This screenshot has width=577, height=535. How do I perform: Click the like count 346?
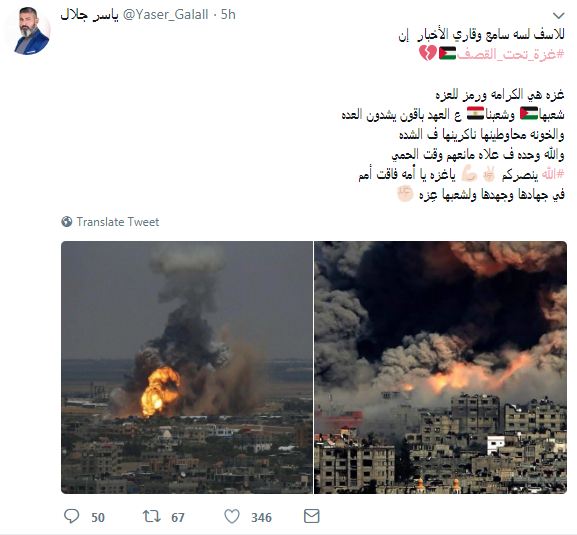pos(262,518)
